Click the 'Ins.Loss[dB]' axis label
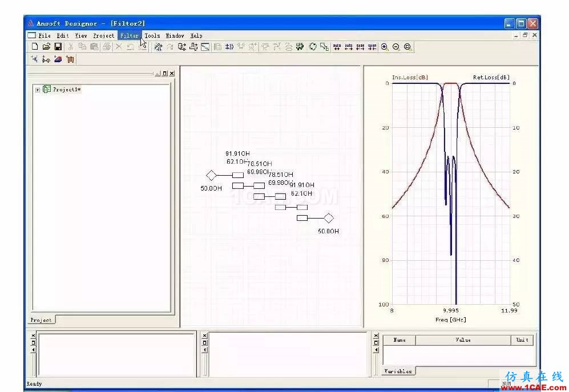This screenshot has height=392, width=569. pyautogui.click(x=410, y=77)
